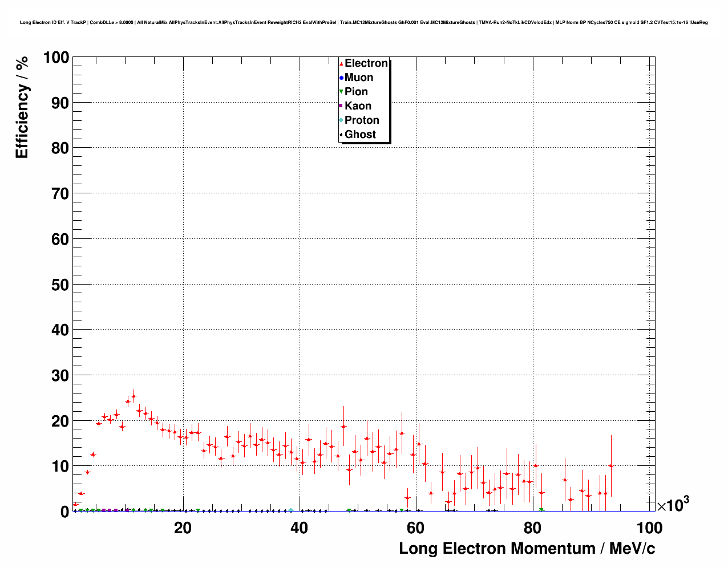This screenshot has height=568, width=728.
Task: Click the 'Efficiency / %' y-axis title
Action: point(22,107)
